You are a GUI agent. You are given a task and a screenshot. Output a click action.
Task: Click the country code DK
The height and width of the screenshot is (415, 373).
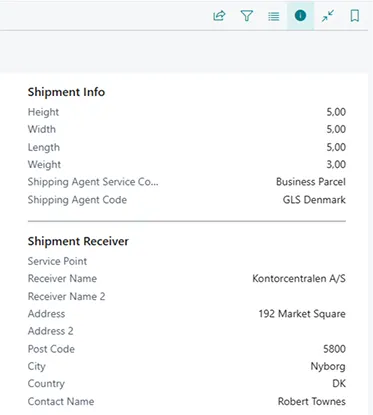pyautogui.click(x=339, y=384)
